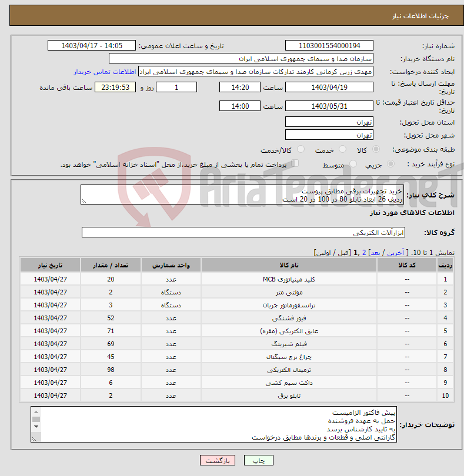464x476 pixels.
Task: Click scroll down arrow in buyer notes
Action: click(x=36, y=427)
